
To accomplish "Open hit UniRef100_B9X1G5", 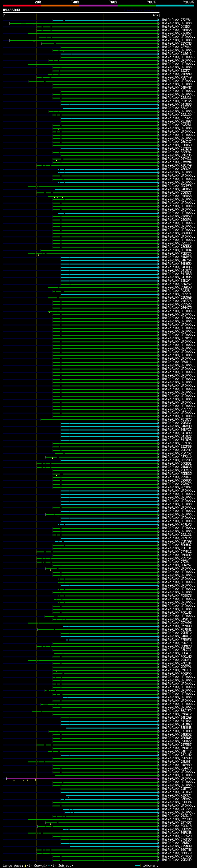I will pos(176,101).
